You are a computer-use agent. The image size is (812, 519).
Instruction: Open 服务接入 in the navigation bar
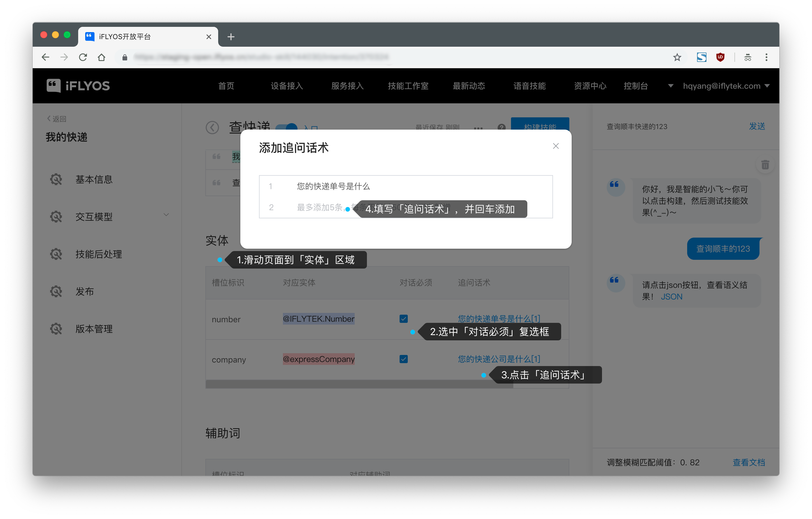coord(347,86)
